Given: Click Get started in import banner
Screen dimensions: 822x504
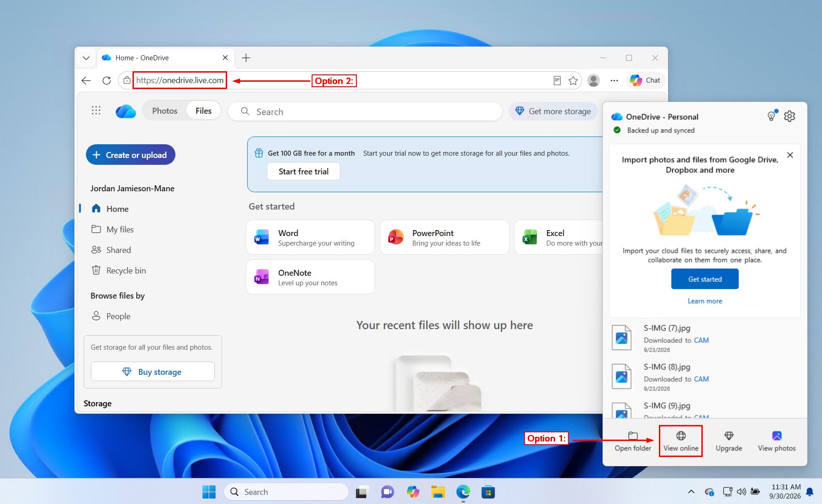Looking at the screenshot, I should click(705, 279).
